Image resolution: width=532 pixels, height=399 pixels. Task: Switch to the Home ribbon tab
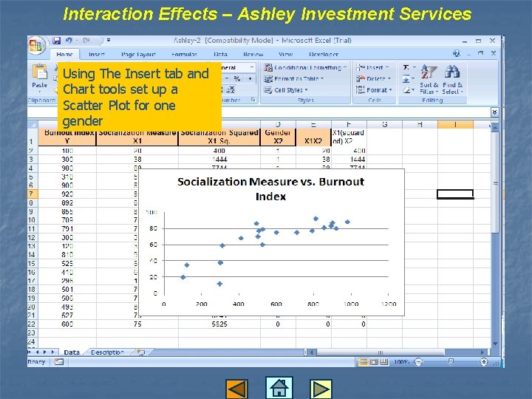click(x=64, y=54)
